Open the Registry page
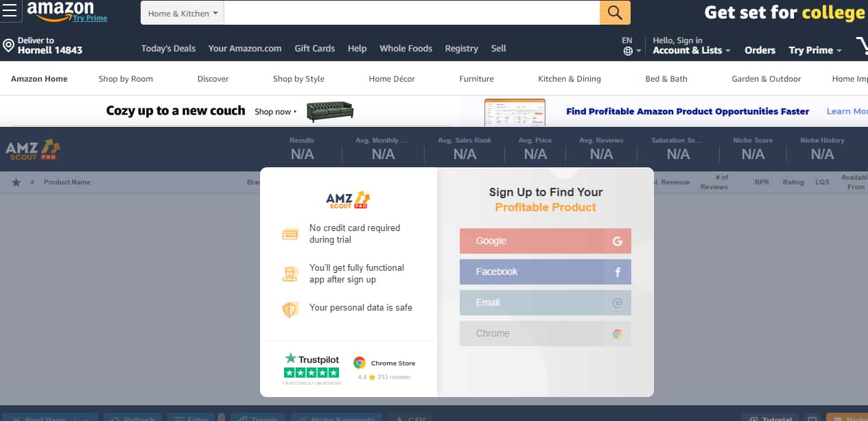The height and width of the screenshot is (421, 868). pyautogui.click(x=462, y=49)
